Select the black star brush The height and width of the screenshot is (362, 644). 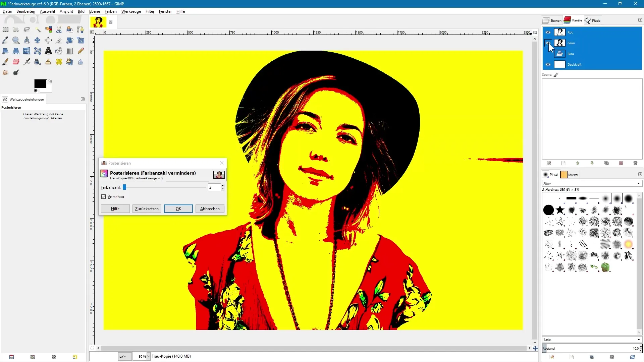tap(560, 210)
